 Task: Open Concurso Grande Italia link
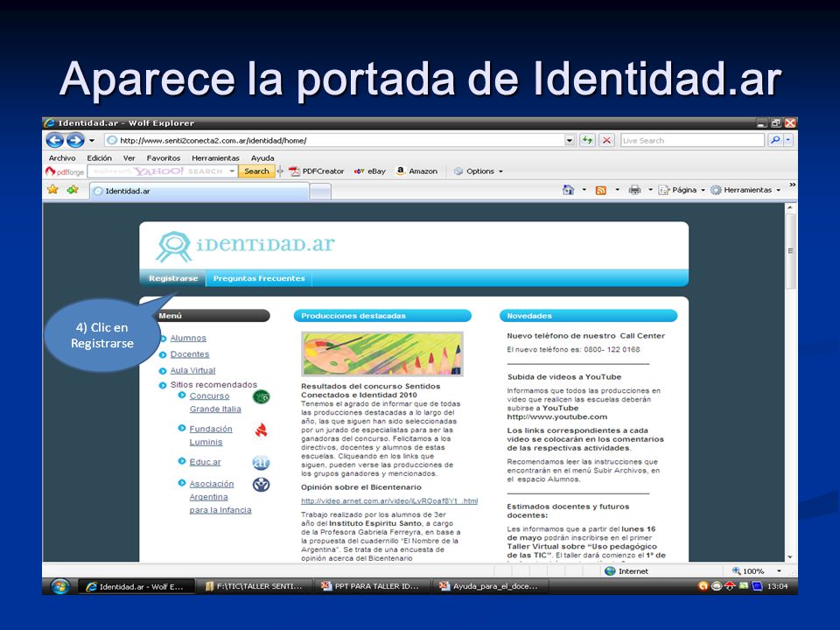[215, 402]
